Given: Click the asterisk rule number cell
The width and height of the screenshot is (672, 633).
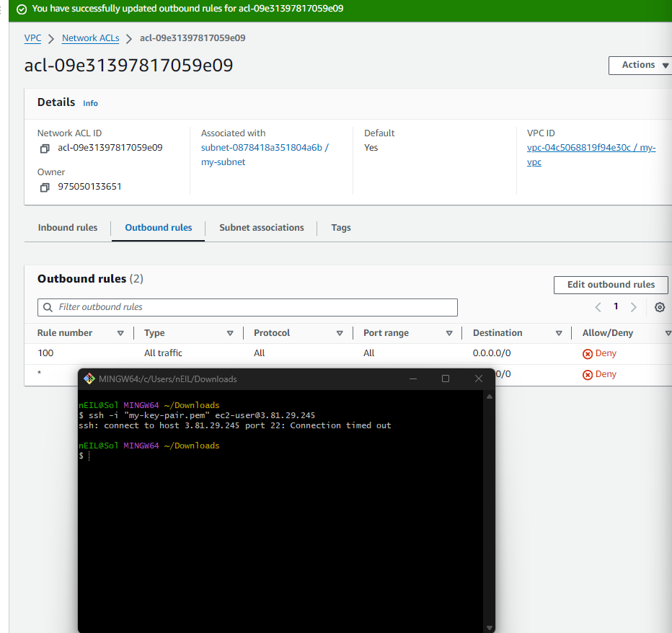Looking at the screenshot, I should click(40, 373).
